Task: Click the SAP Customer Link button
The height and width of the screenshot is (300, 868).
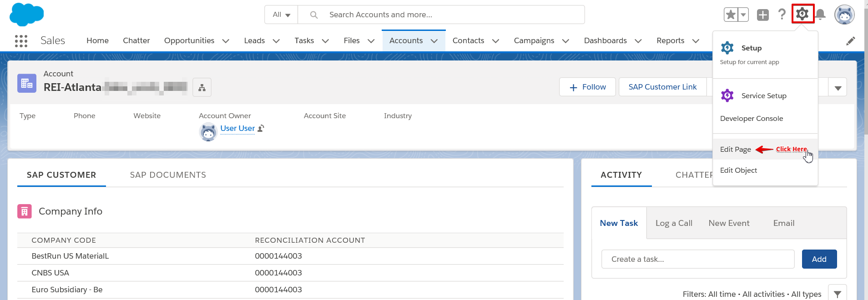Action: 662,87
